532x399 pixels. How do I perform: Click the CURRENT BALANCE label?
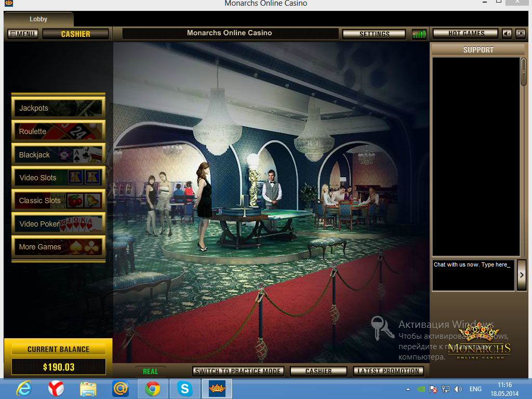[x=58, y=349]
